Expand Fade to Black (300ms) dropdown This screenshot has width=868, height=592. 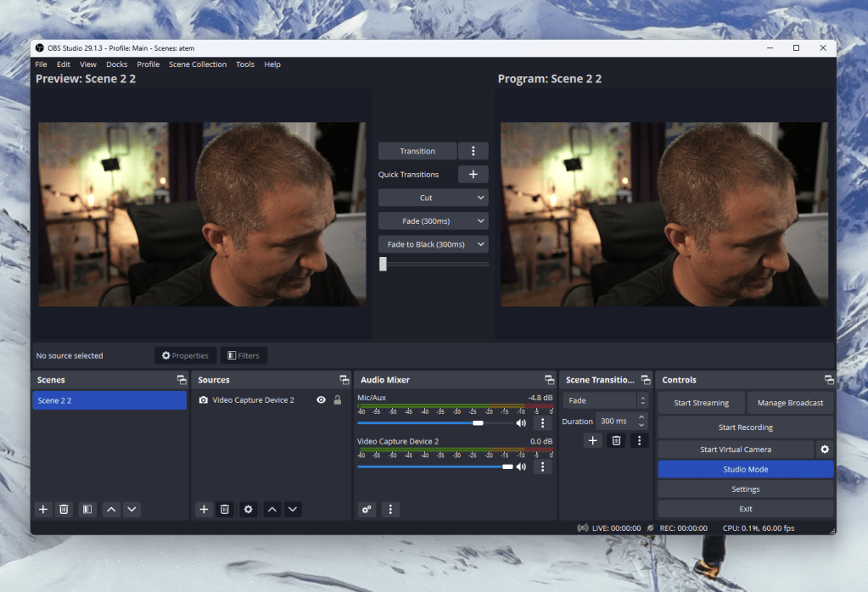480,244
